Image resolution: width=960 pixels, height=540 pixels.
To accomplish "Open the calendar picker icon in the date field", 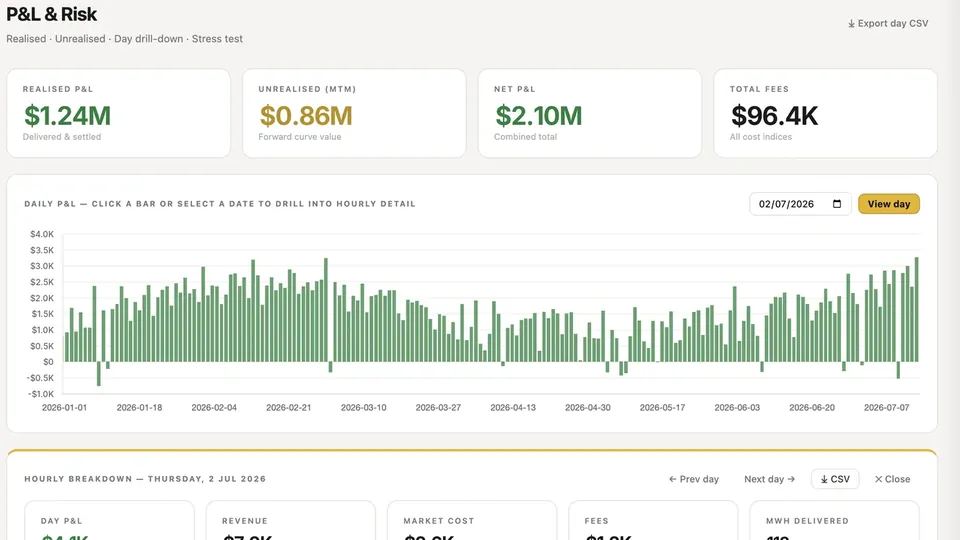I will (x=837, y=204).
